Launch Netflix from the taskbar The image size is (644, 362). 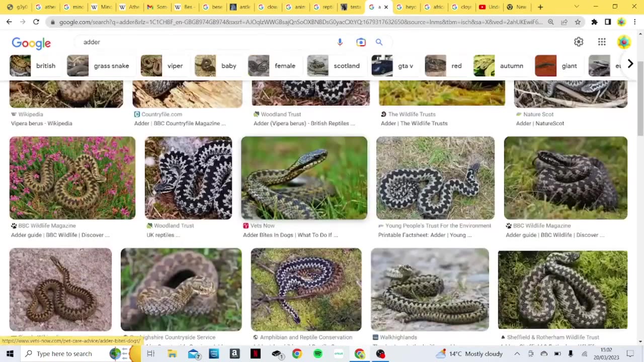pyautogui.click(x=255, y=354)
